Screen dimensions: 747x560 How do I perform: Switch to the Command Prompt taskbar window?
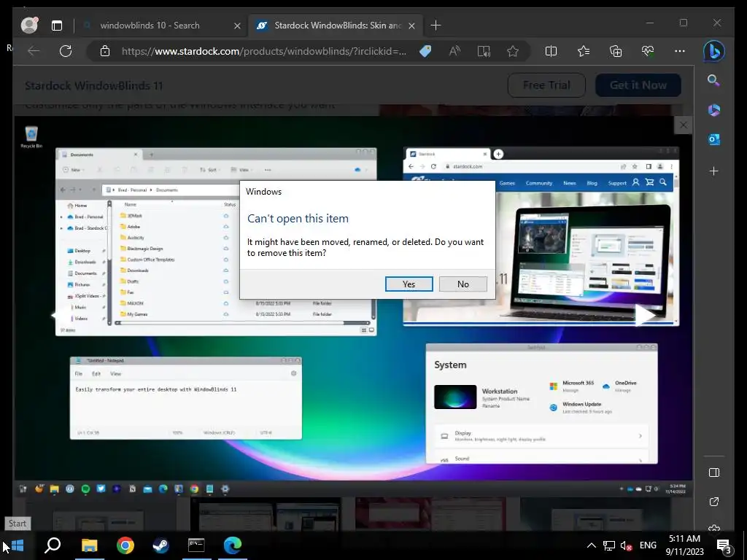point(196,545)
